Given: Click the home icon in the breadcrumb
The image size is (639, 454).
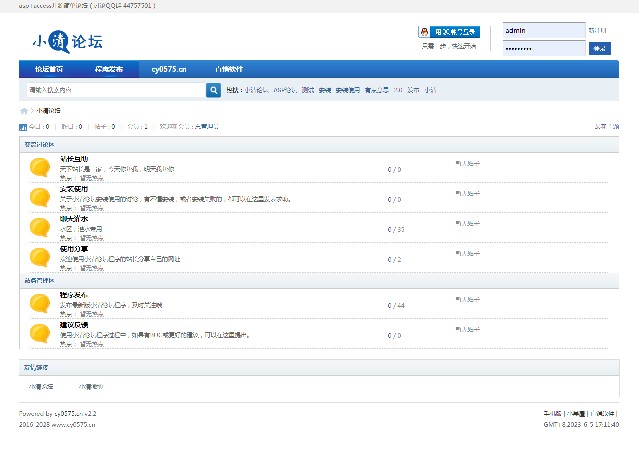Looking at the screenshot, I should point(24,111).
